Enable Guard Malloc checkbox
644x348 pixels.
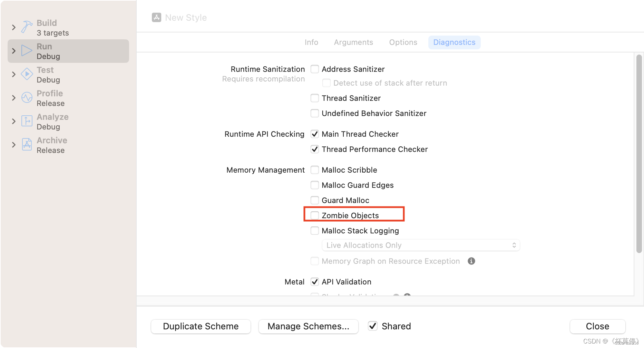tap(315, 200)
